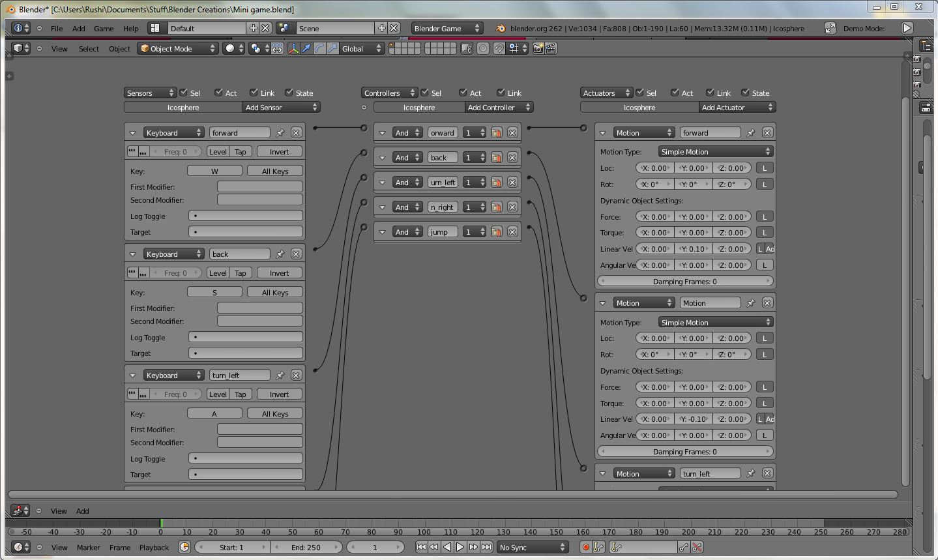
Task: Toggle full screen display icon beside Demo Mode
Action: coord(830,28)
